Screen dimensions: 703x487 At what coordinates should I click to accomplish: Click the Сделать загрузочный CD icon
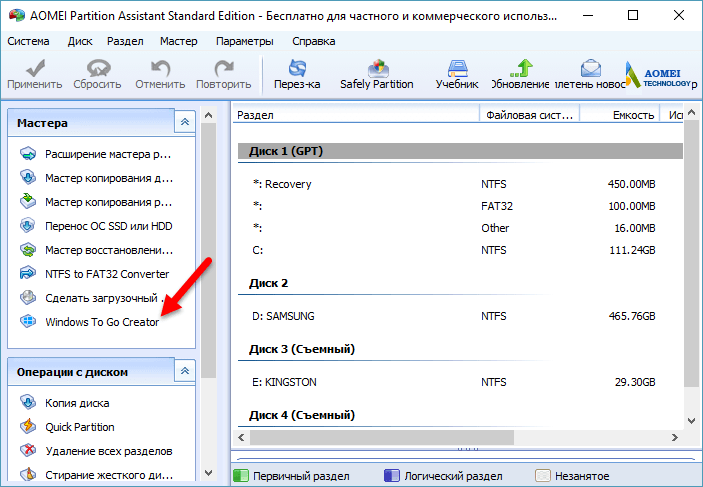(28, 298)
